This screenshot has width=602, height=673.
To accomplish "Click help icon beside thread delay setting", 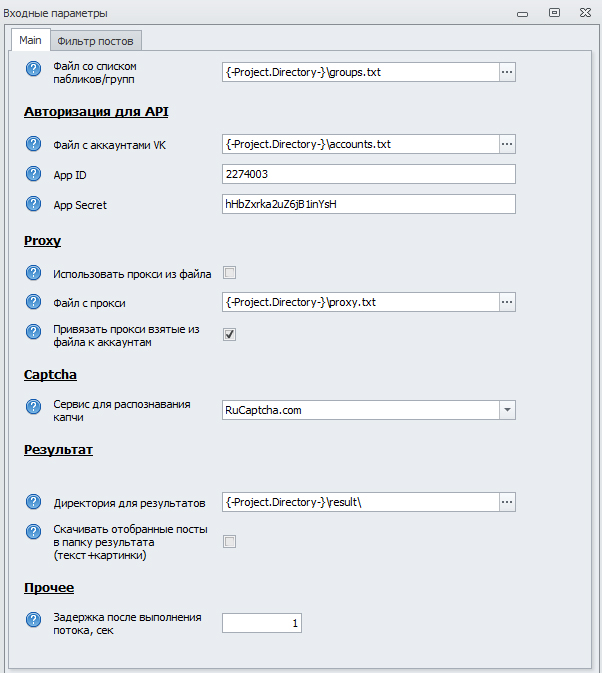I will point(32,622).
